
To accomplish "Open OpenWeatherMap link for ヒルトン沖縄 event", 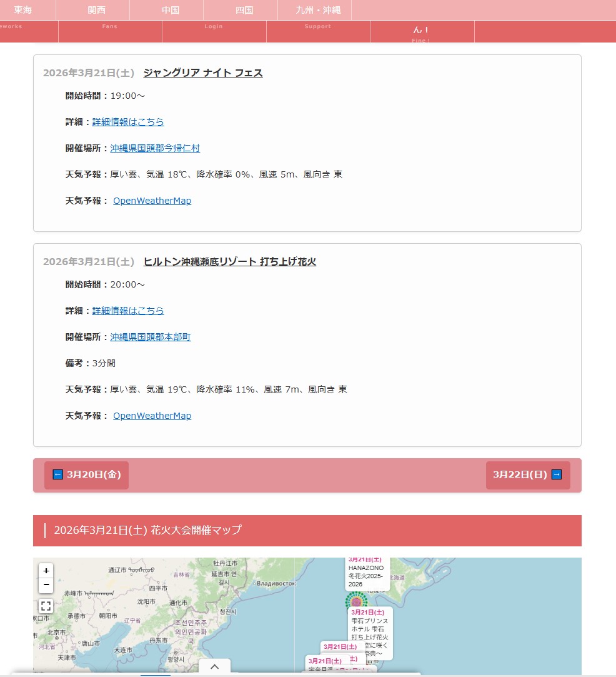I will coord(152,416).
